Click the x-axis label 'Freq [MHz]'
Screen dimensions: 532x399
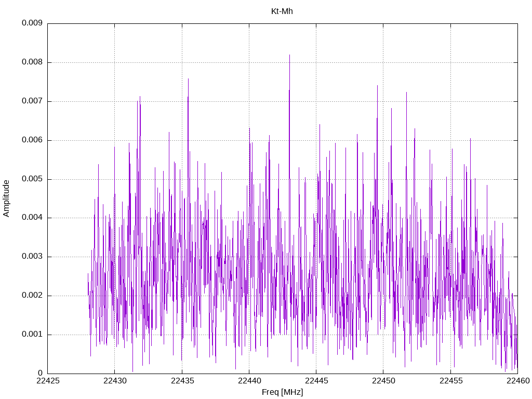(x=282, y=392)
